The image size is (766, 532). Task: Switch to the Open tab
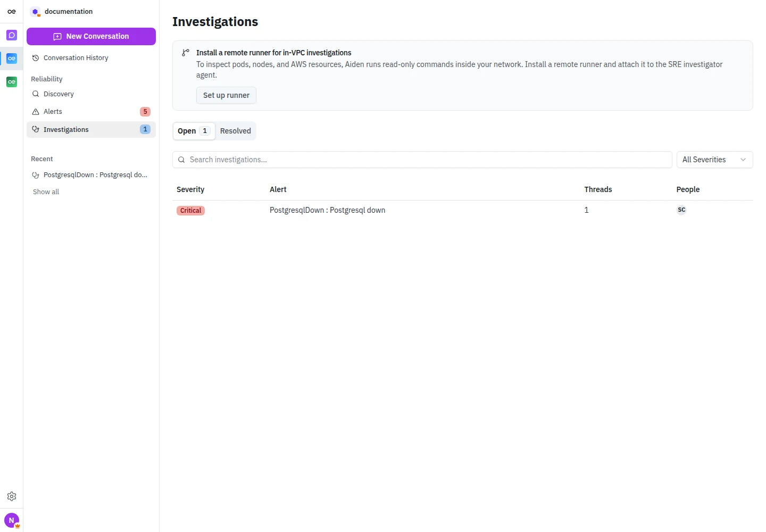coord(194,131)
